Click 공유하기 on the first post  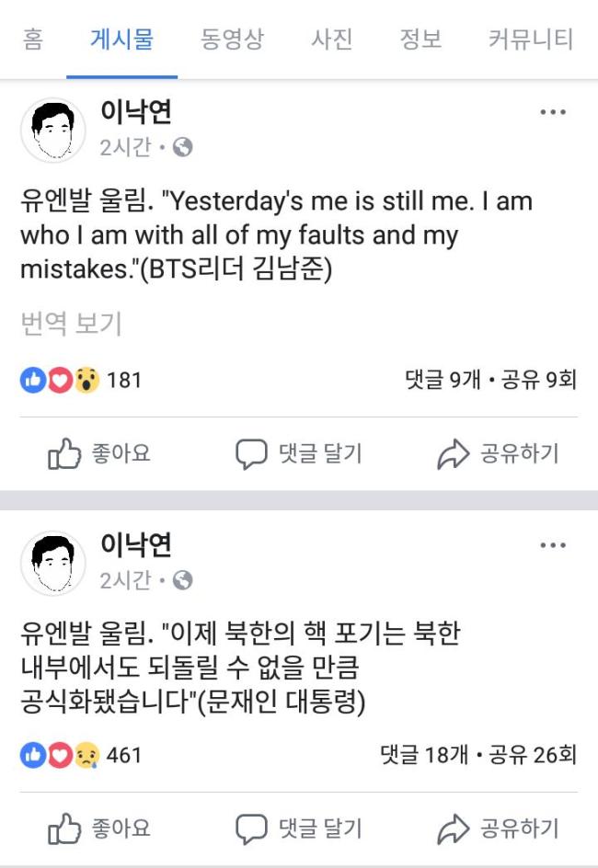498,453
